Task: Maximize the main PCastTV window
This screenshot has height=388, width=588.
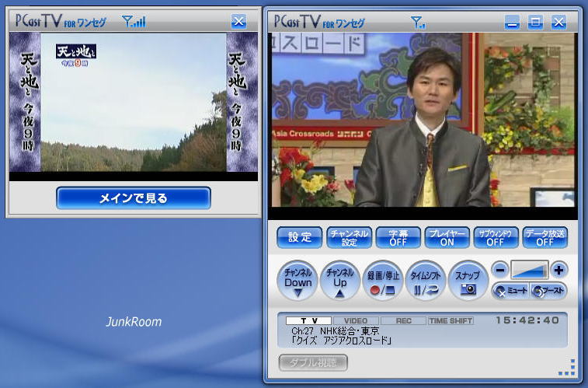Action: tap(535, 22)
